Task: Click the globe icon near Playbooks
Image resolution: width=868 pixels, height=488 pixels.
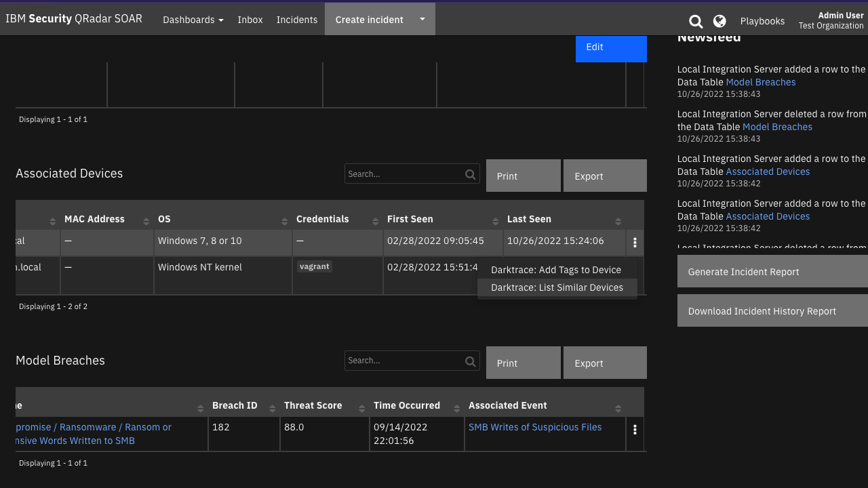Action: (x=719, y=21)
